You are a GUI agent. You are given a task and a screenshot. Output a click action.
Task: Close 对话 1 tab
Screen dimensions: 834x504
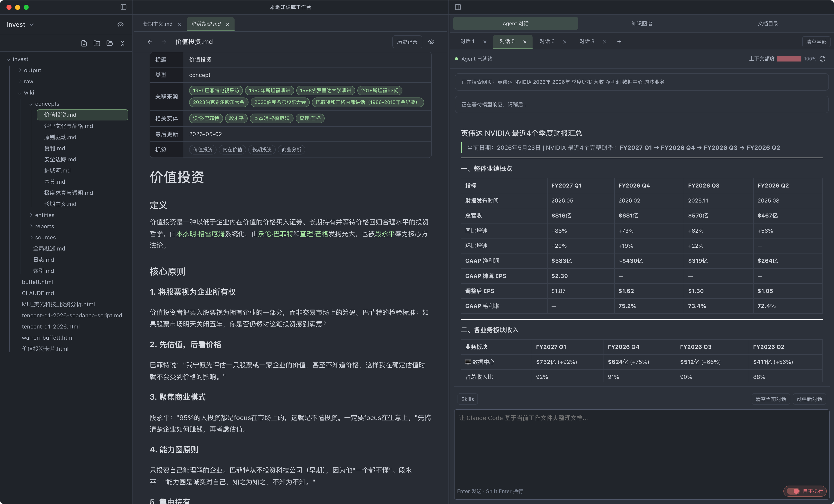click(x=485, y=42)
